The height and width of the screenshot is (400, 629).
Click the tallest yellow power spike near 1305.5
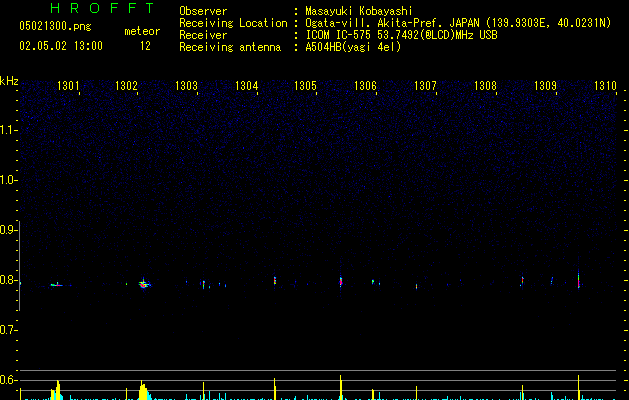[341, 387]
